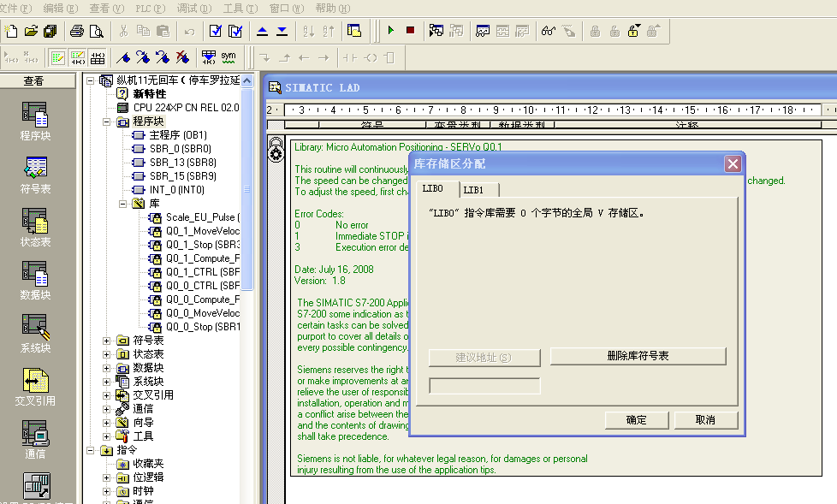Click the disabled 建议地址(S) button

(x=484, y=358)
